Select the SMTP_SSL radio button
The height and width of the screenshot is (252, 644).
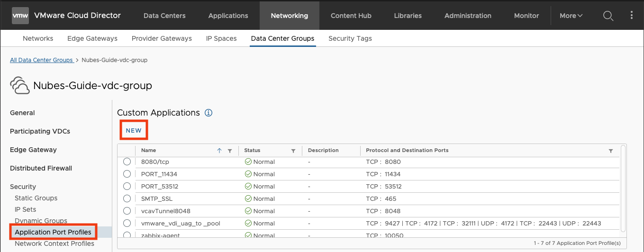tap(127, 198)
